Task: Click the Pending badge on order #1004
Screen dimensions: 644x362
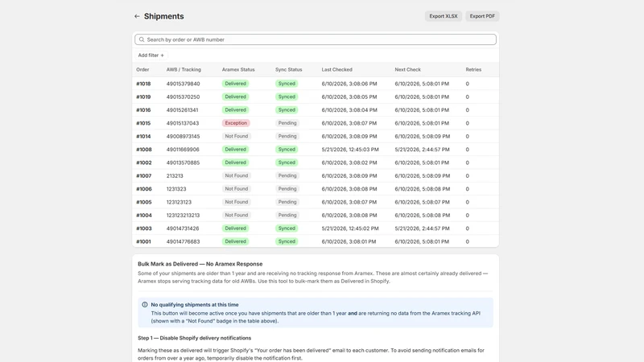Action: (287, 215)
